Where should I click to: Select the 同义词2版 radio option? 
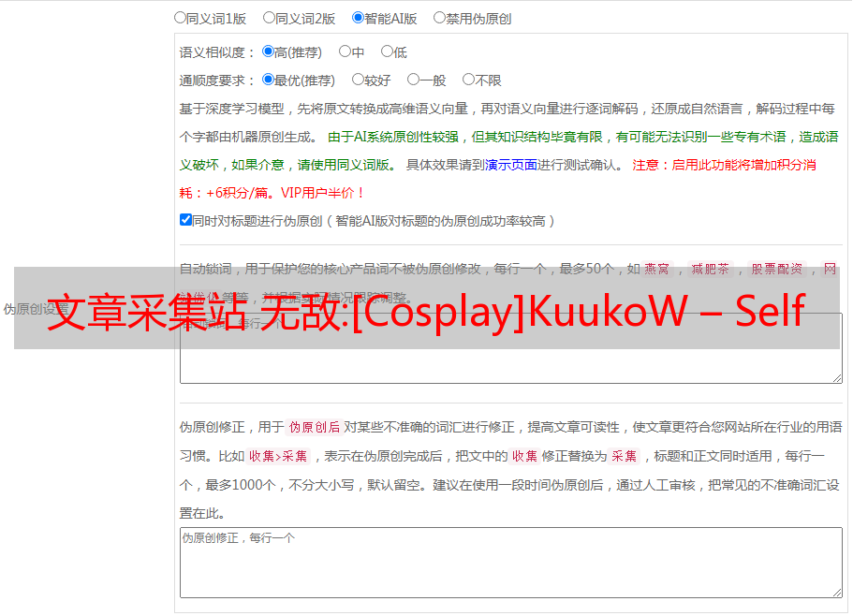pos(269,18)
